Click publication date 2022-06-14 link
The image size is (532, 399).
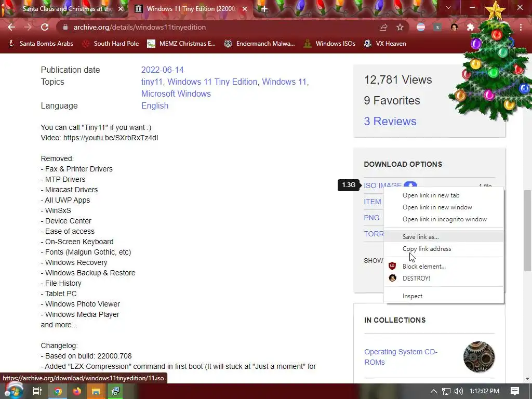pos(162,70)
